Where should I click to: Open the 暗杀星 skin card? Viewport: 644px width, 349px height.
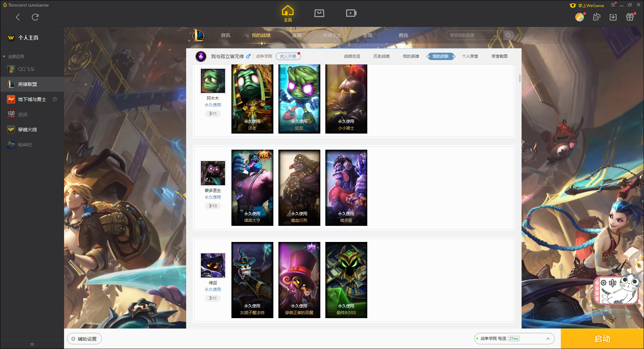click(346, 188)
